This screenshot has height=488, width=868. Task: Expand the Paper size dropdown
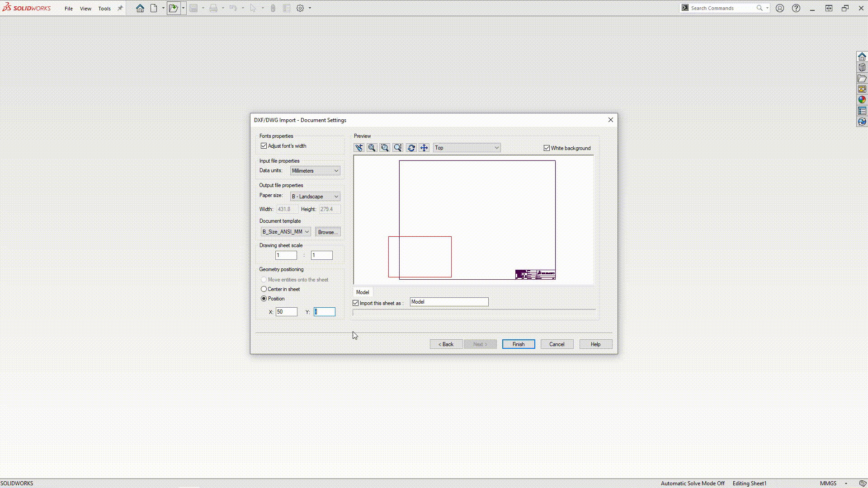pos(315,197)
